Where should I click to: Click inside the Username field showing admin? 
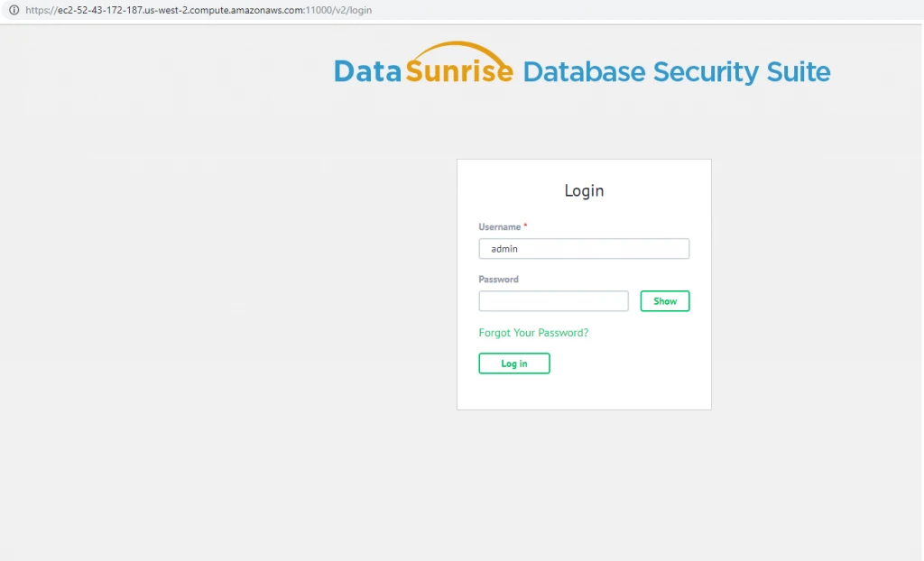pos(584,249)
